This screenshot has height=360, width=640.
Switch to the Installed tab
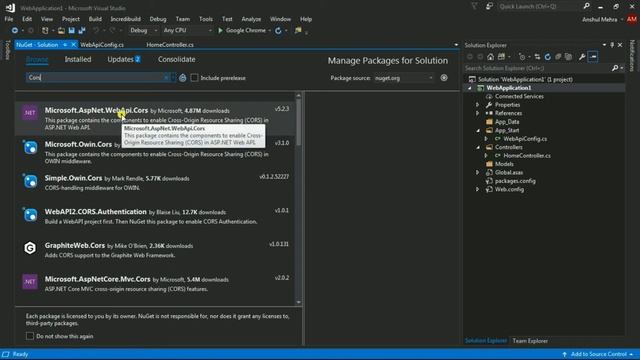tap(78, 60)
